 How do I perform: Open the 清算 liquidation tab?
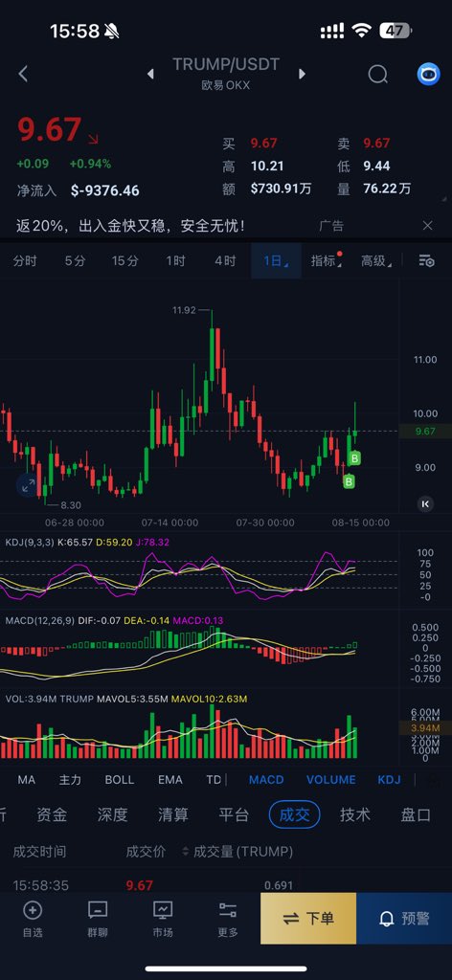coord(173,814)
